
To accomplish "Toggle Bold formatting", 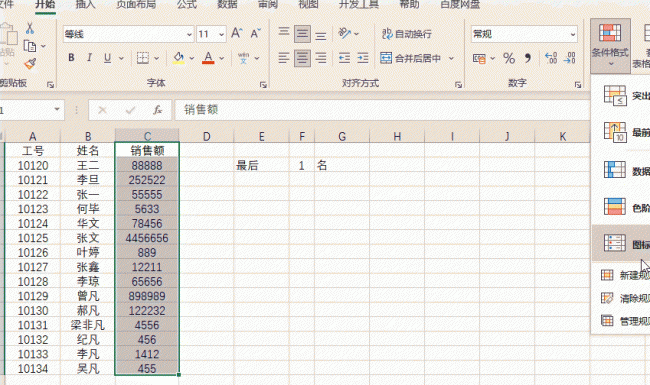I will 71,58.
